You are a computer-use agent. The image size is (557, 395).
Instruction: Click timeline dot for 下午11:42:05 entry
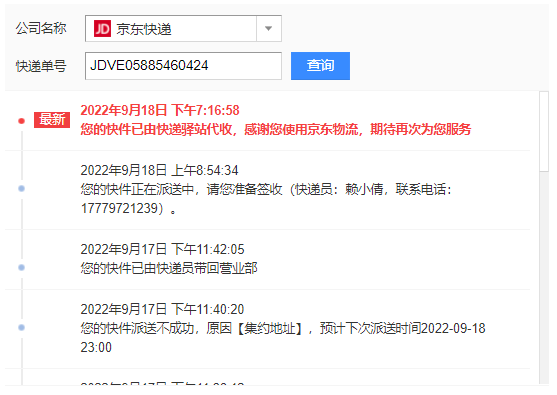[21, 267]
